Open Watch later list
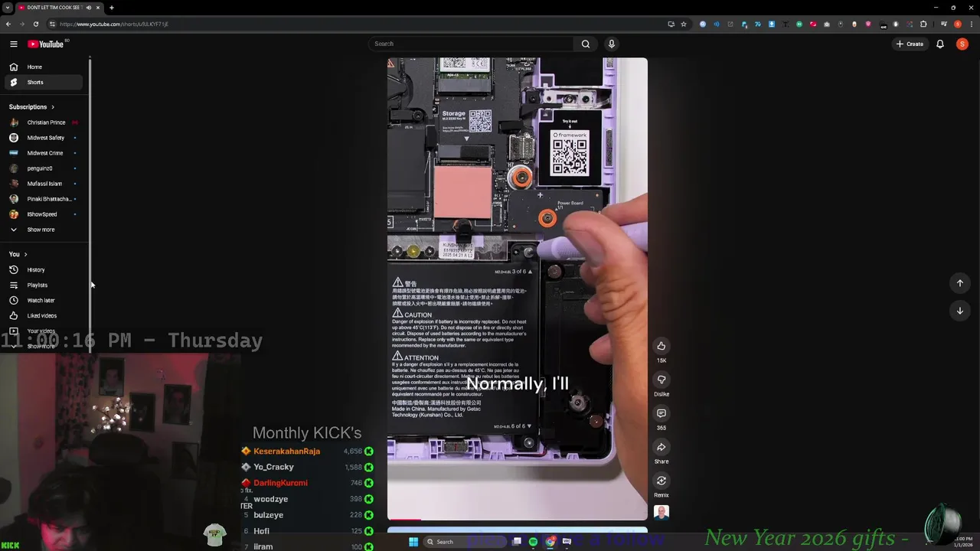The height and width of the screenshot is (551, 980). click(43, 300)
